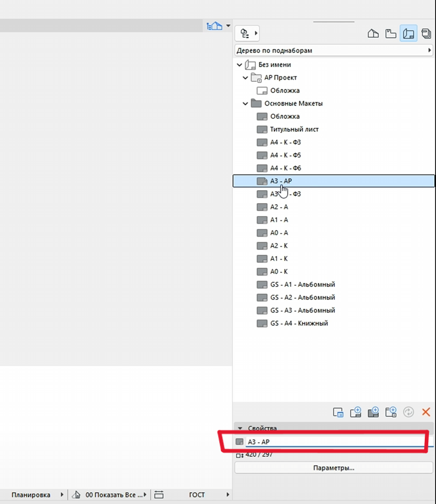The image size is (436, 504).
Task: Click the New Master Layout icon
Action: pos(373,412)
